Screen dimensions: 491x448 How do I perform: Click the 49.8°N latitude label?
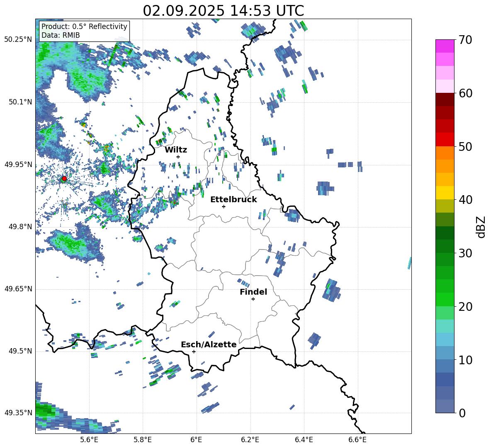[20, 227]
